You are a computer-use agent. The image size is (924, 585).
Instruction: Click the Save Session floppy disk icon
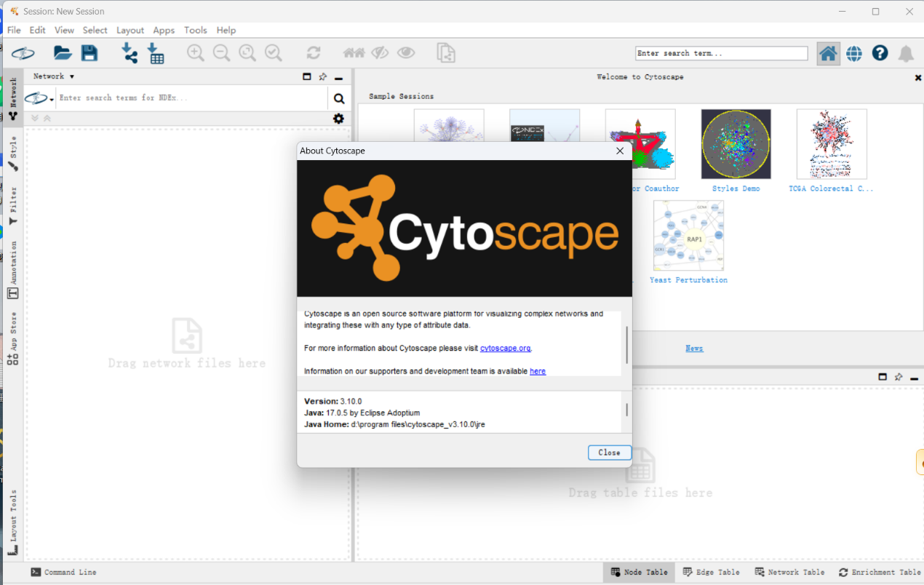pos(89,53)
